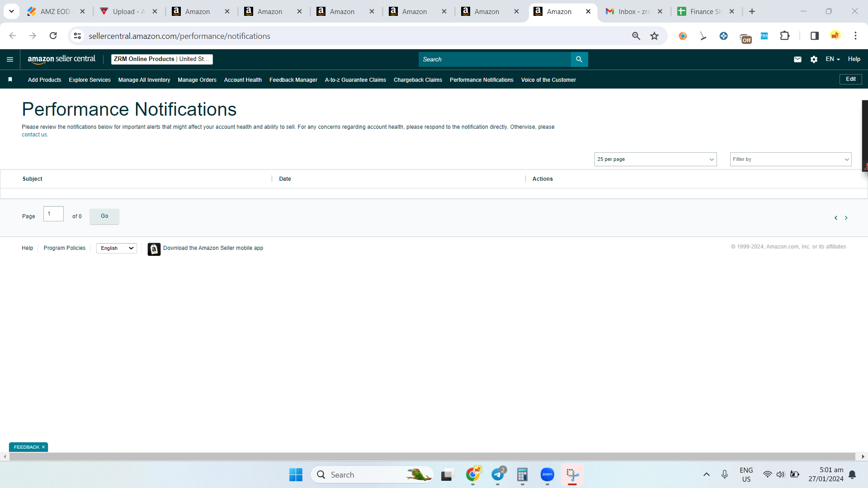The height and width of the screenshot is (488, 868).
Task: Go to the next page arrow
Action: tap(846, 218)
